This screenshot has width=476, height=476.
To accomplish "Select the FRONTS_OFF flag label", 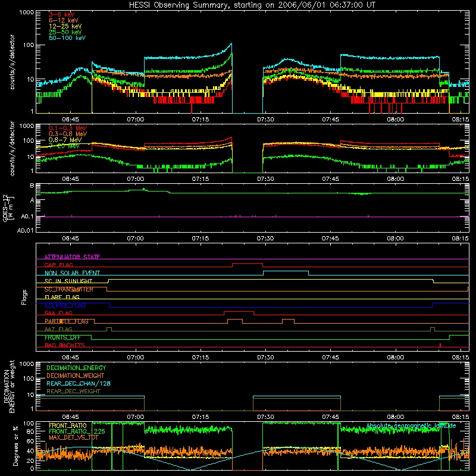I will pyautogui.click(x=62, y=337).
